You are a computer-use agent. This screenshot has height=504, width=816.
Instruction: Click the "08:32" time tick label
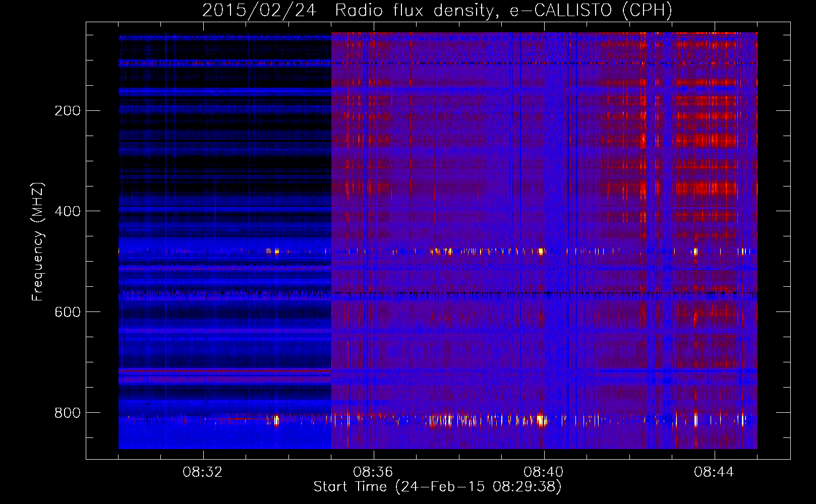203,472
